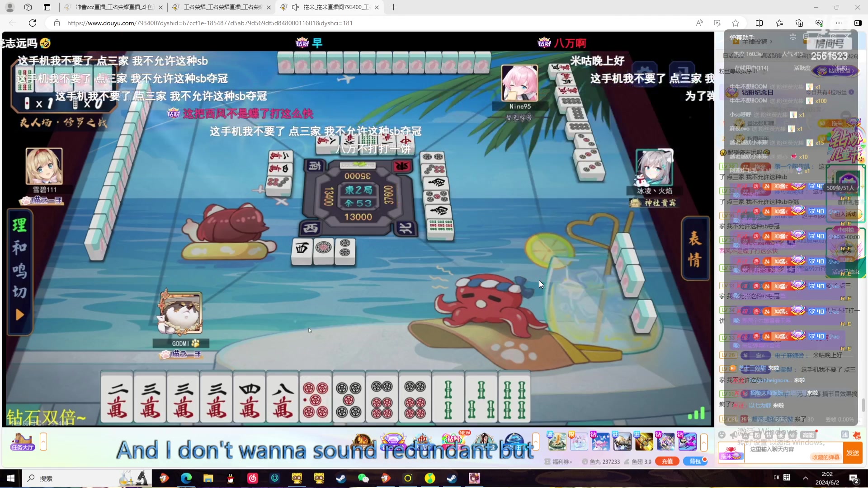This screenshot has width=868, height=488.
Task: Expand the left activity bar arrow
Action: point(43,442)
